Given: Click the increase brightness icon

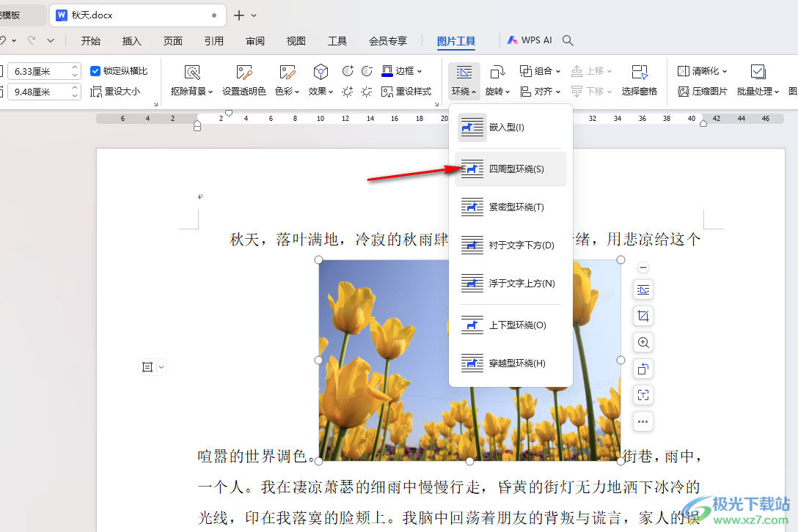Looking at the screenshot, I should click(348, 92).
